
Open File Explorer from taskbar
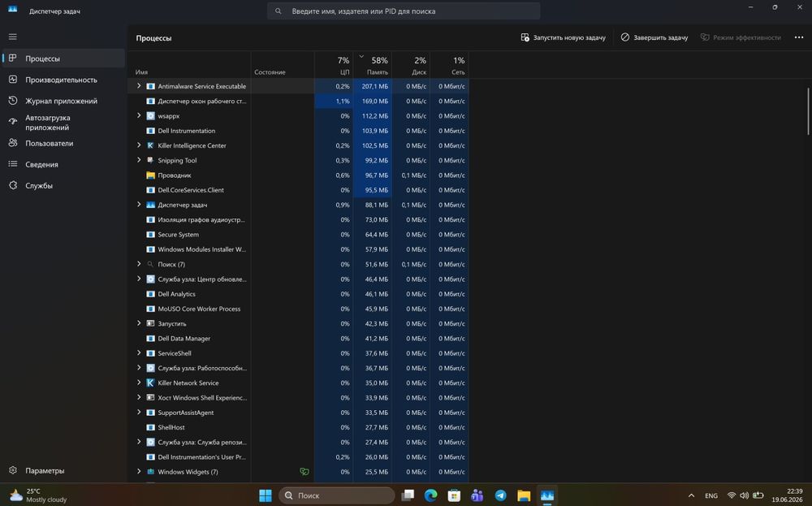pyautogui.click(x=524, y=495)
